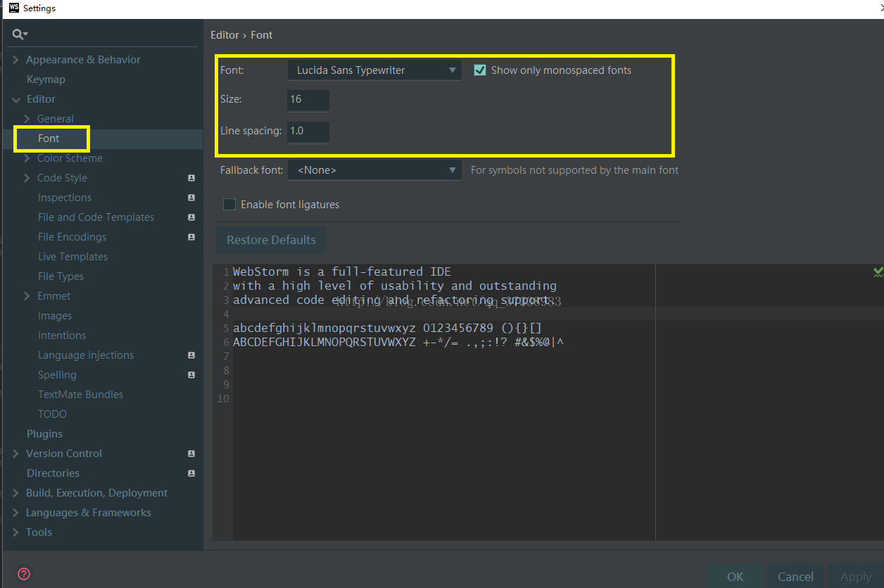The image size is (884, 588).
Task: Click project-level icon beside Version Control
Action: [191, 454]
